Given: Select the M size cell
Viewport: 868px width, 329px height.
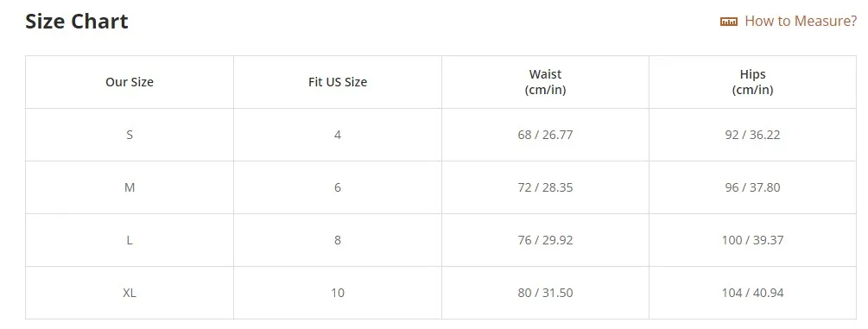Looking at the screenshot, I should (130, 187).
